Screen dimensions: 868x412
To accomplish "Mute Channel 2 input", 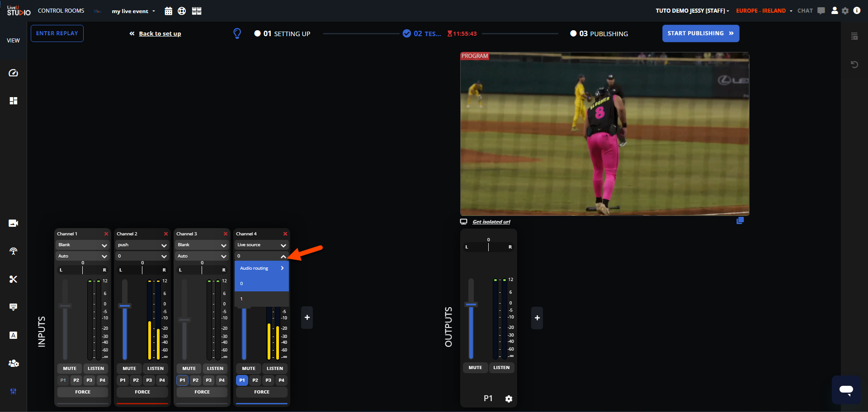I will pos(129,369).
